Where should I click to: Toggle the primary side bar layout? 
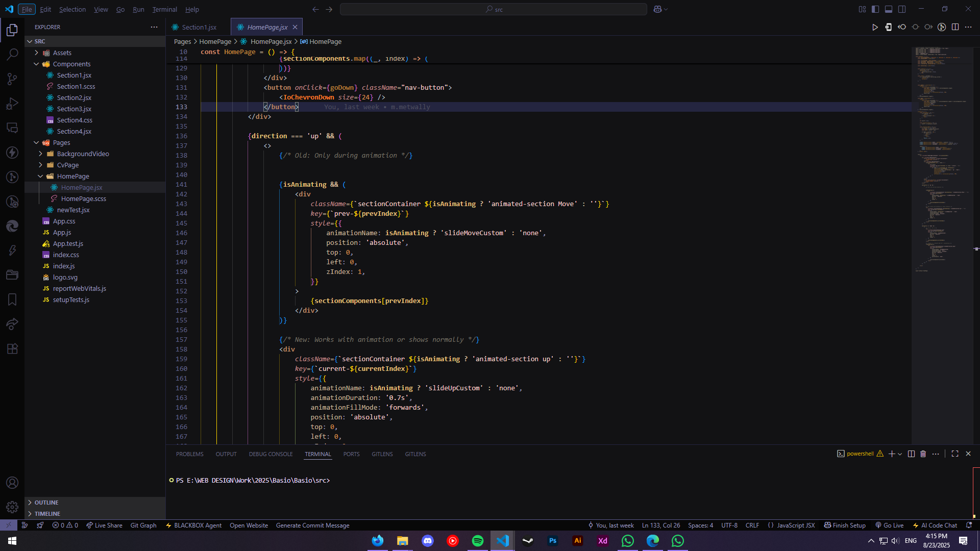pyautogui.click(x=875, y=9)
